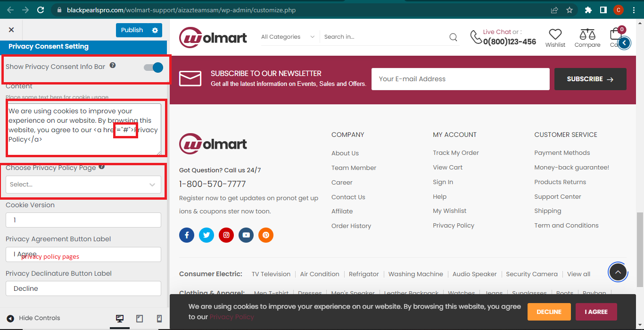Screen dimensions: 644x330
Task: Expand the All Categories dropdown
Action: tap(288, 37)
